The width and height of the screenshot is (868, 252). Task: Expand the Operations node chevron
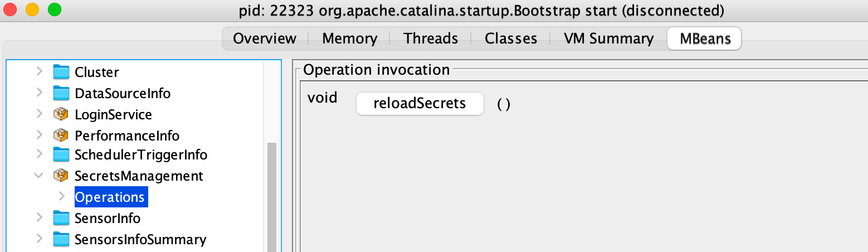(62, 197)
